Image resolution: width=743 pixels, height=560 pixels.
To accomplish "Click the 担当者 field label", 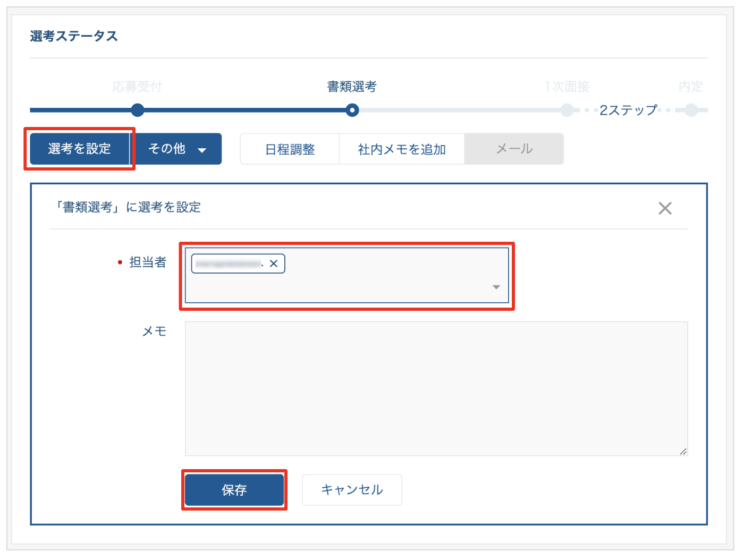I will tap(148, 262).
